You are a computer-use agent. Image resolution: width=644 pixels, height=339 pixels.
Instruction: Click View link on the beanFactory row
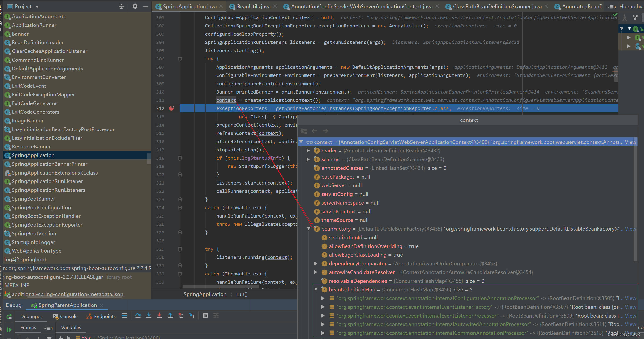631,229
